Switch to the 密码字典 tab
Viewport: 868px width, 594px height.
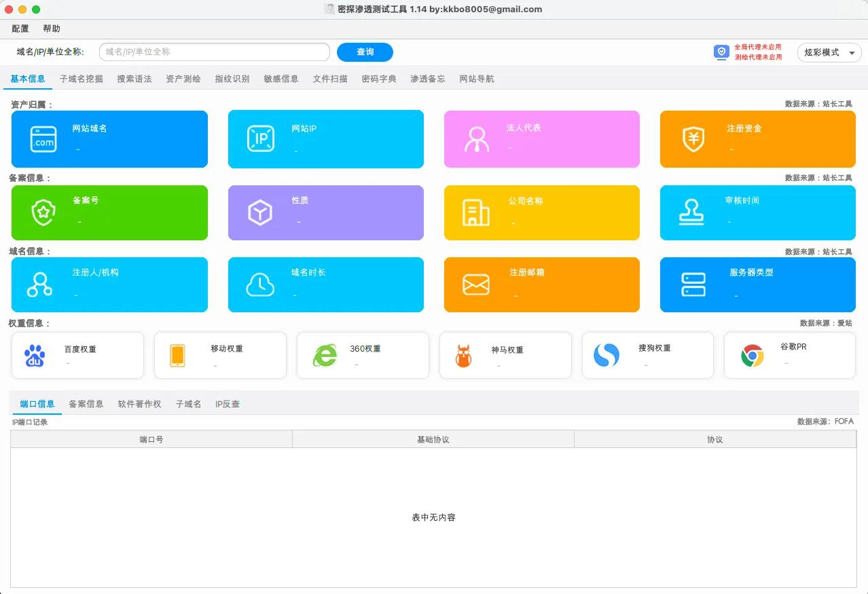[379, 79]
